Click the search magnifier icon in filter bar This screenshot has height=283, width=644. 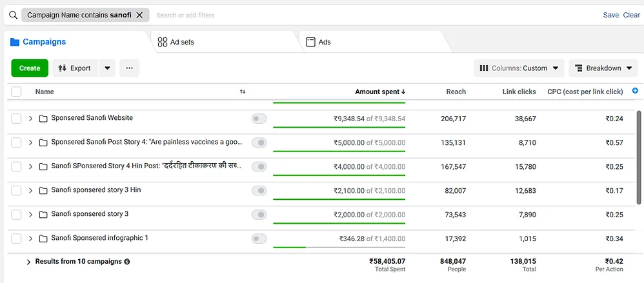click(x=13, y=15)
